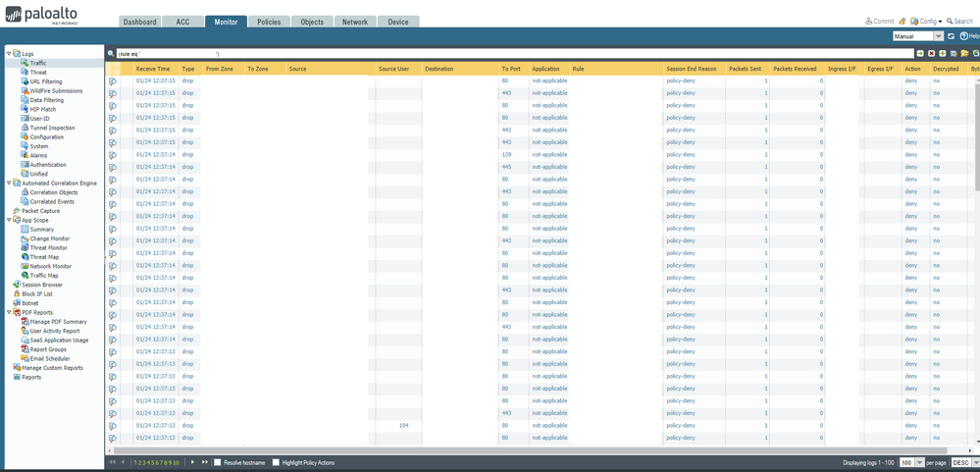Click the log filter query input field
The width and height of the screenshot is (980, 472).
[510, 53]
